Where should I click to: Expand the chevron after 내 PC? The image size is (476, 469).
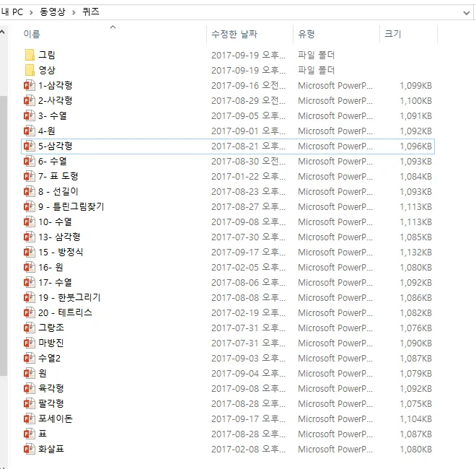(31, 12)
